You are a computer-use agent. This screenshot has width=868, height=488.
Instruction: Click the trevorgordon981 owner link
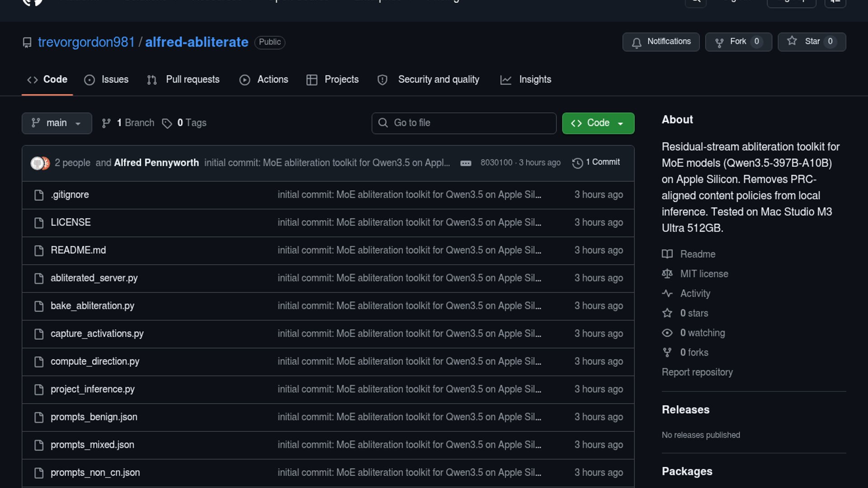click(x=86, y=42)
